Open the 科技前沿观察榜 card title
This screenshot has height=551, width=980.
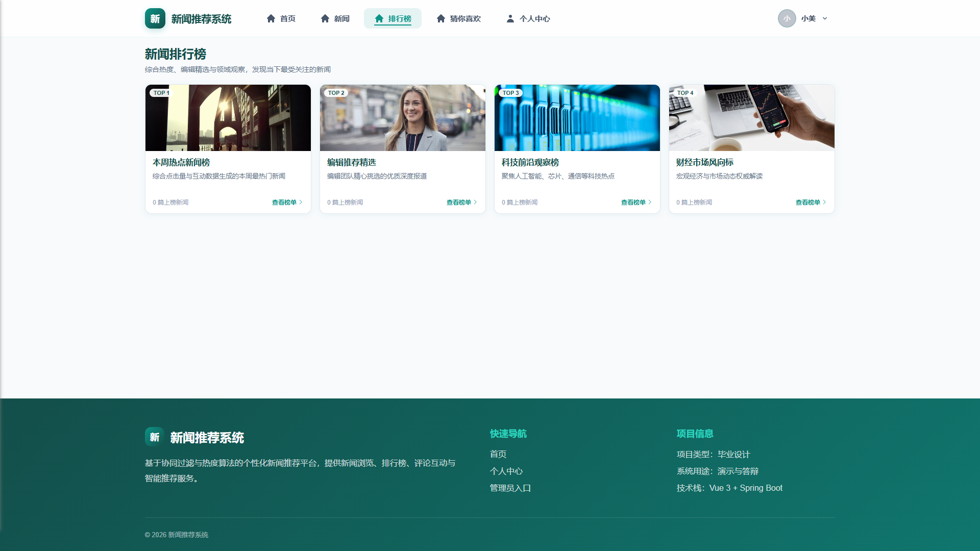[x=530, y=162]
